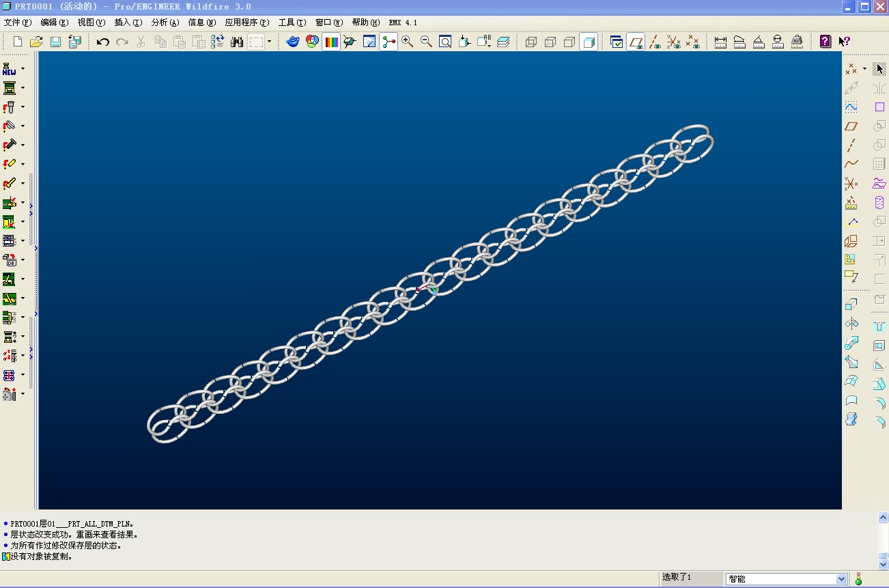Open the 编辑(E) menu
Screen dimensions: 889x588
pyautogui.click(x=55, y=23)
